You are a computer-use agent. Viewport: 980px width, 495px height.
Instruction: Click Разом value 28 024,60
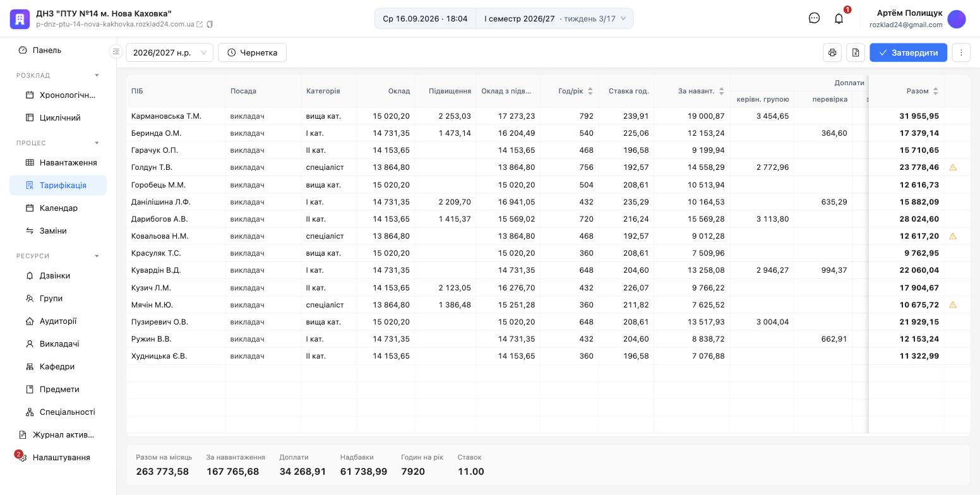[x=919, y=219]
